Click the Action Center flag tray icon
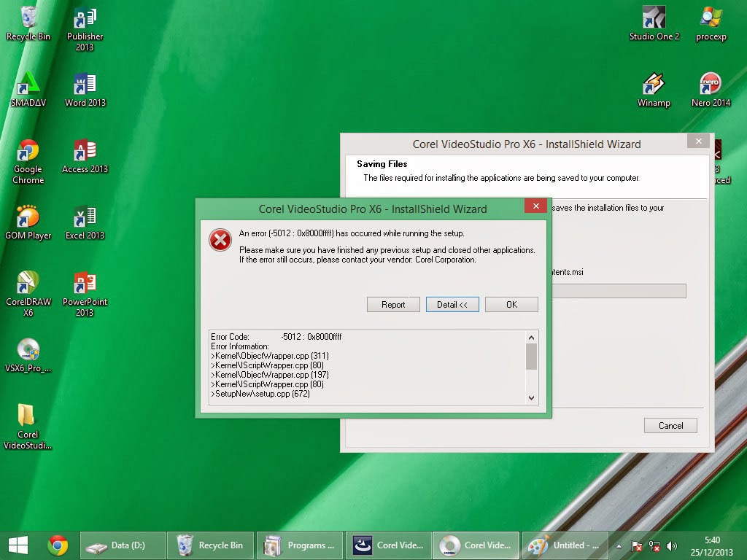 (636, 546)
